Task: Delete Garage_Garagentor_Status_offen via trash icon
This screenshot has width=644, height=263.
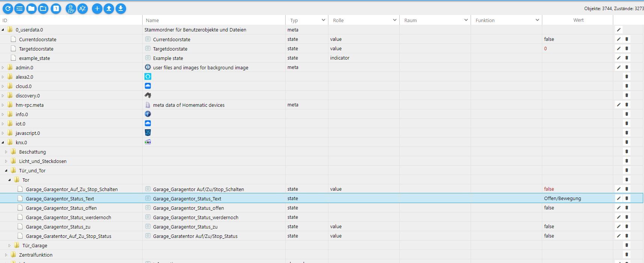Action: 627,208
